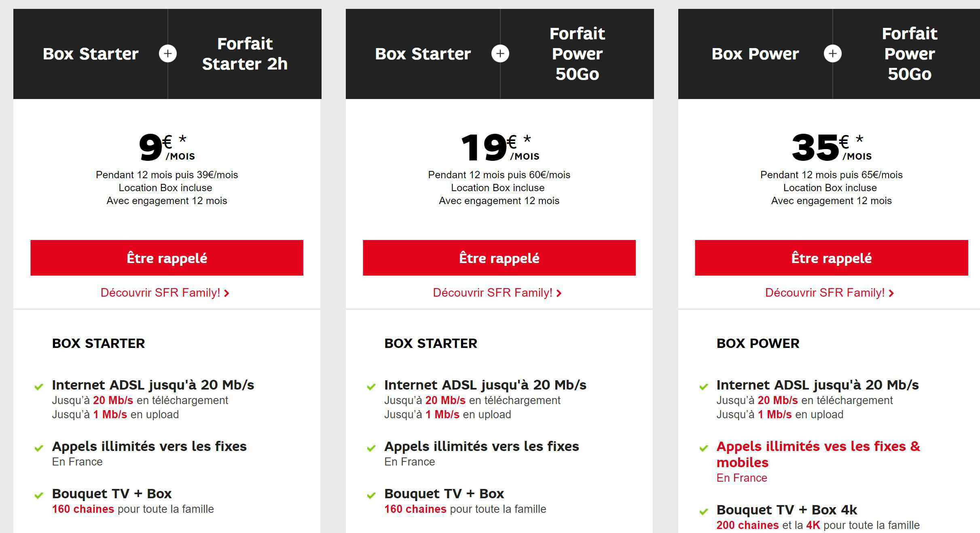This screenshot has width=980, height=533.
Task: Click the checkmark next to Bouquet TV + Box in 9€ plan
Action: pyautogui.click(x=39, y=495)
